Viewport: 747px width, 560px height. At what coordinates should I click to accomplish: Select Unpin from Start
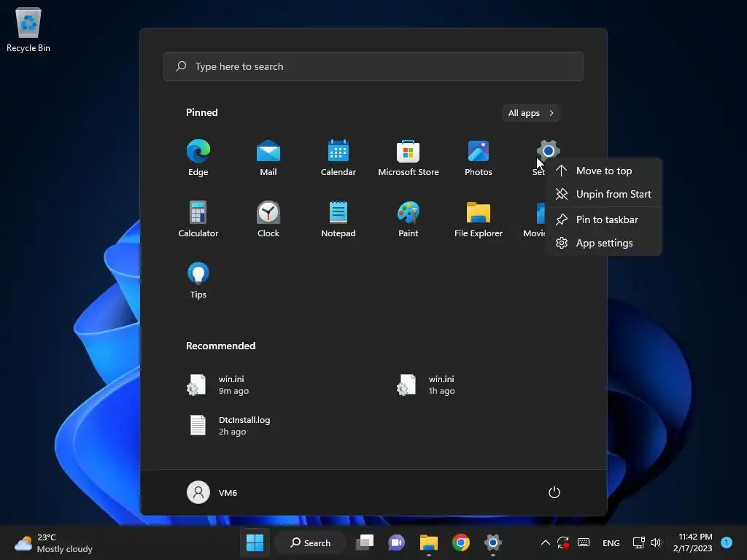tap(604, 194)
